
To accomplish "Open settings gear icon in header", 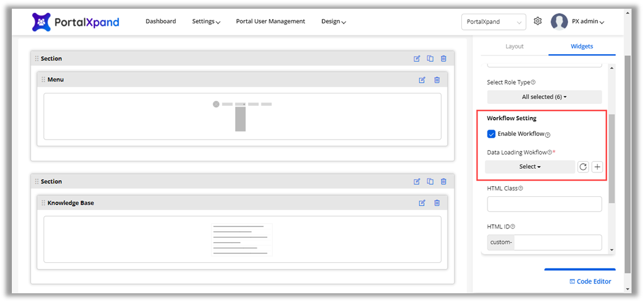I will click(538, 21).
